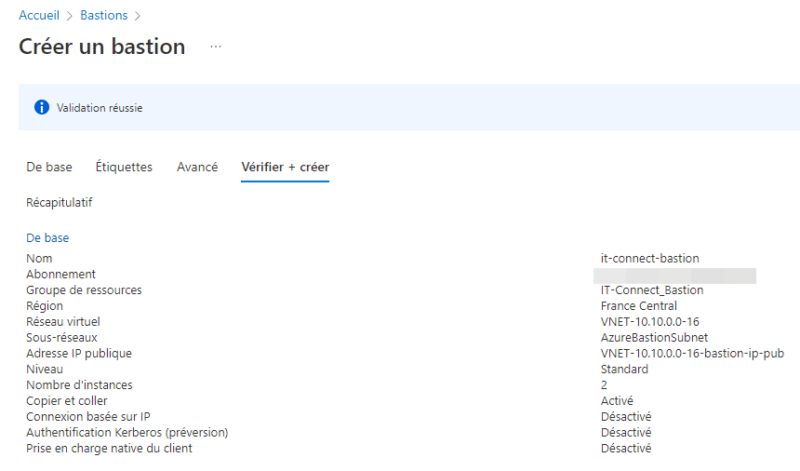Open the Bastions breadcrumb link
This screenshot has width=800, height=471.
click(x=104, y=15)
